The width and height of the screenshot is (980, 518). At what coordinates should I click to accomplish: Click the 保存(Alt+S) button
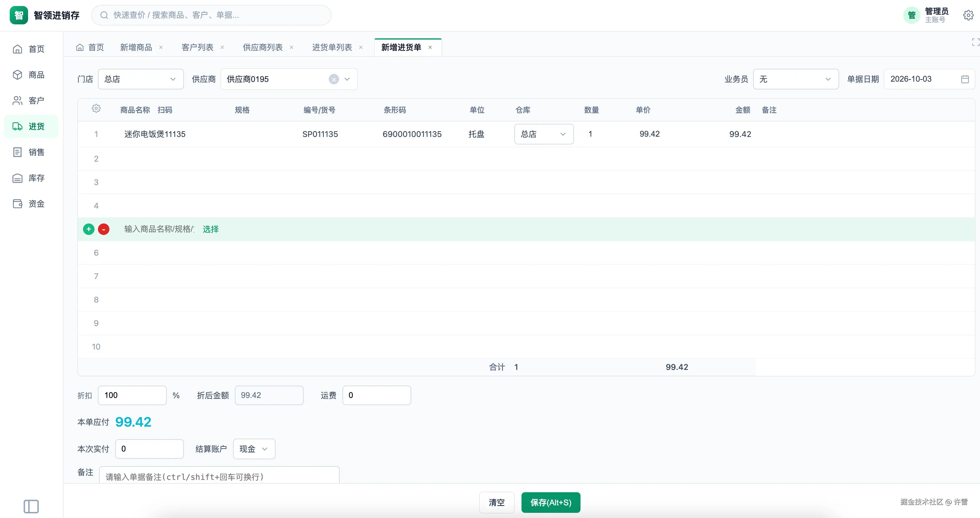[x=550, y=503]
